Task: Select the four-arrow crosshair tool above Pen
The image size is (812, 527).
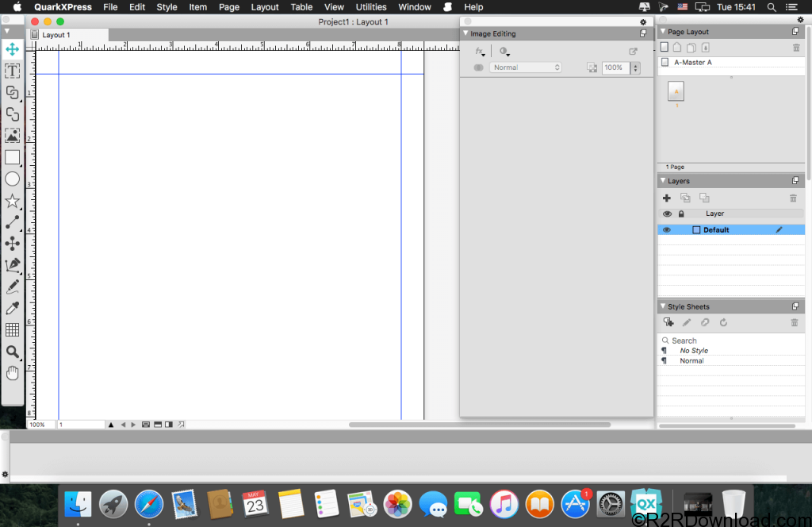Action: click(x=13, y=244)
